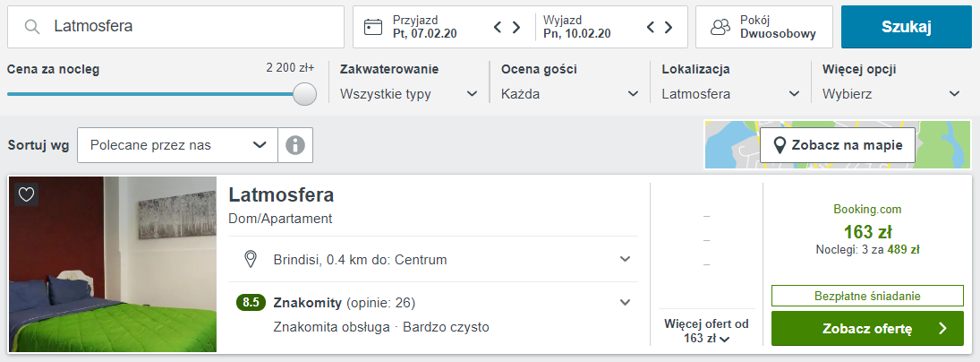The image size is (980, 362).
Task: Expand Lokalizacja location filter
Action: coord(730,93)
